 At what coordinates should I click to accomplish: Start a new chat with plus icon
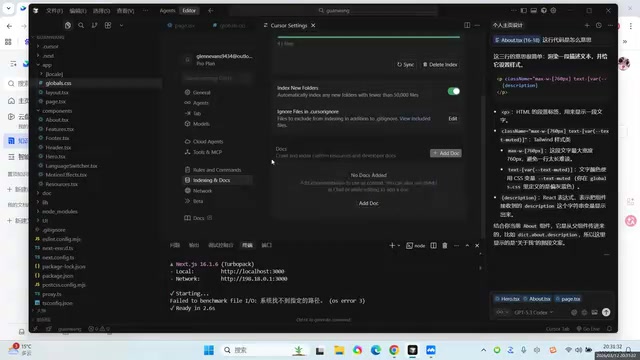tap(587, 25)
